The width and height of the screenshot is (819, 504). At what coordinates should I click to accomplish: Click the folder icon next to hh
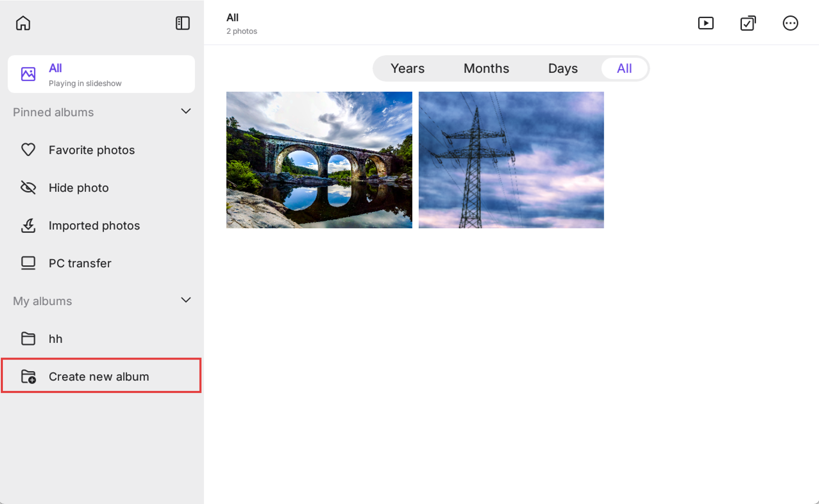(x=28, y=338)
